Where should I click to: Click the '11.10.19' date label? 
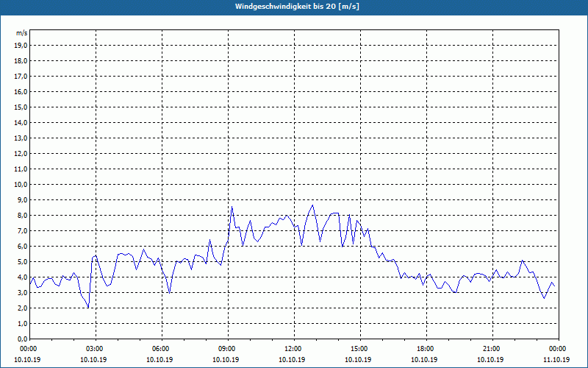[556, 359]
